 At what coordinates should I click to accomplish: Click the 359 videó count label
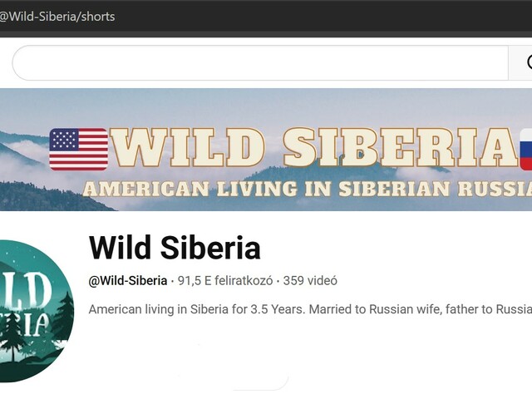[310, 281]
